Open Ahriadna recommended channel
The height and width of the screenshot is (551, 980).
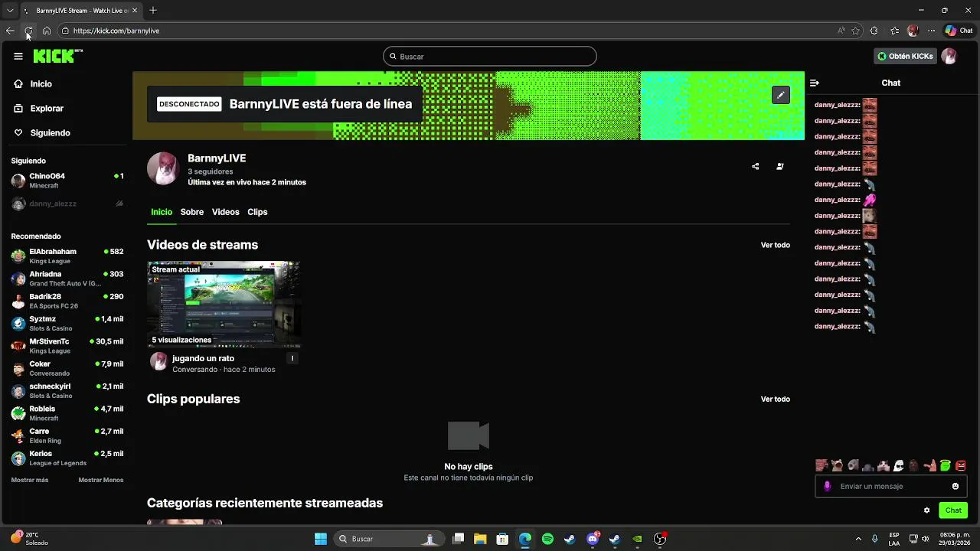(x=67, y=279)
